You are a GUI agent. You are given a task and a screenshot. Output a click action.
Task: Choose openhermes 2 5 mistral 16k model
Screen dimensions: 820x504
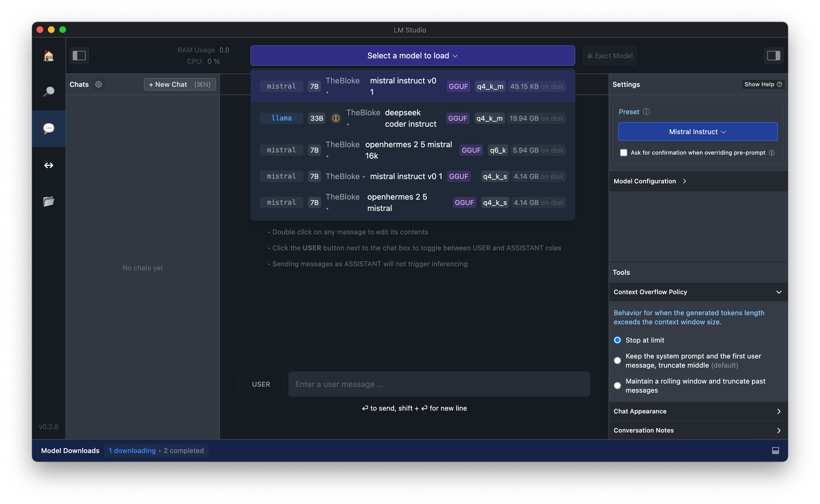point(412,150)
